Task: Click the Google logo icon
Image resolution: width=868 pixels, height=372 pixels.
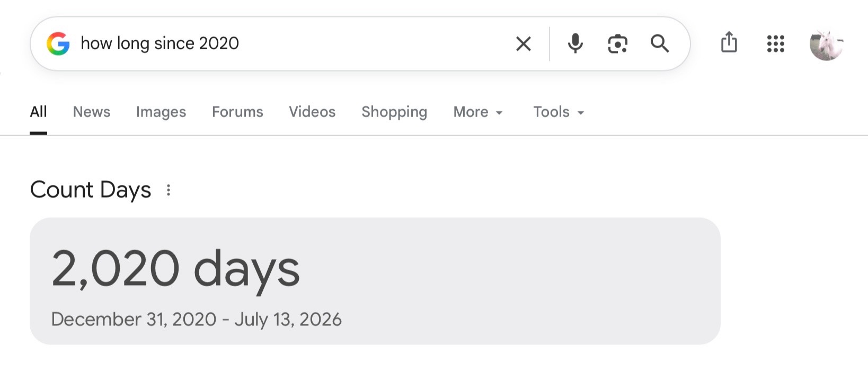Action: pyautogui.click(x=58, y=43)
